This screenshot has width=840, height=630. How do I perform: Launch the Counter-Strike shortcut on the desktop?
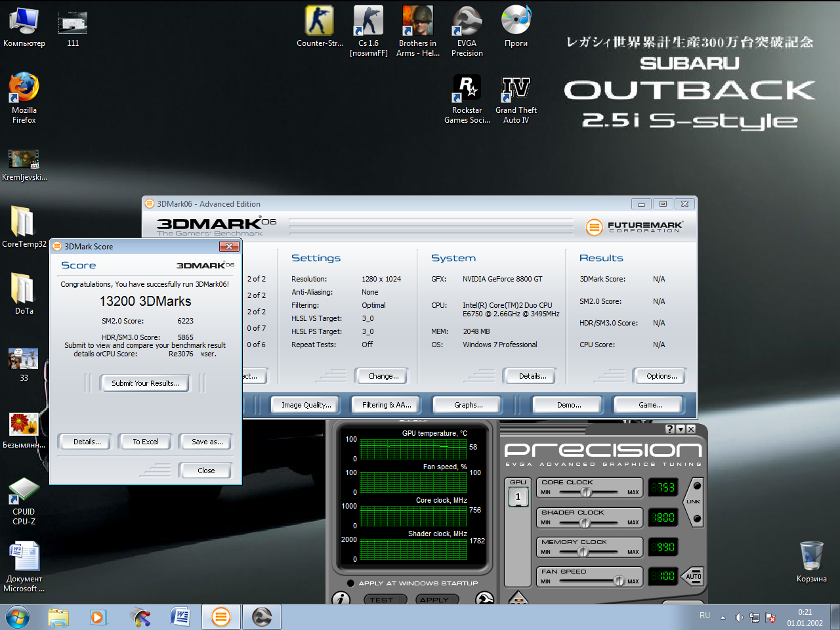(x=320, y=28)
